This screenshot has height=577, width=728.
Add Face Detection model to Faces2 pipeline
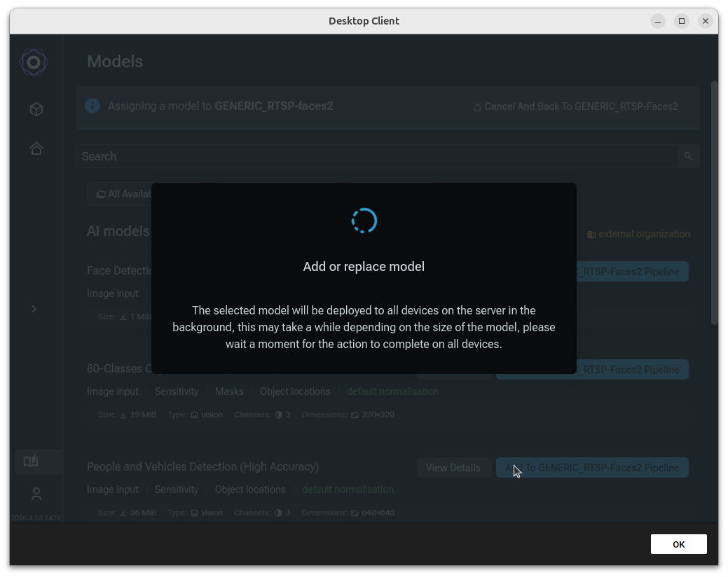click(x=632, y=272)
